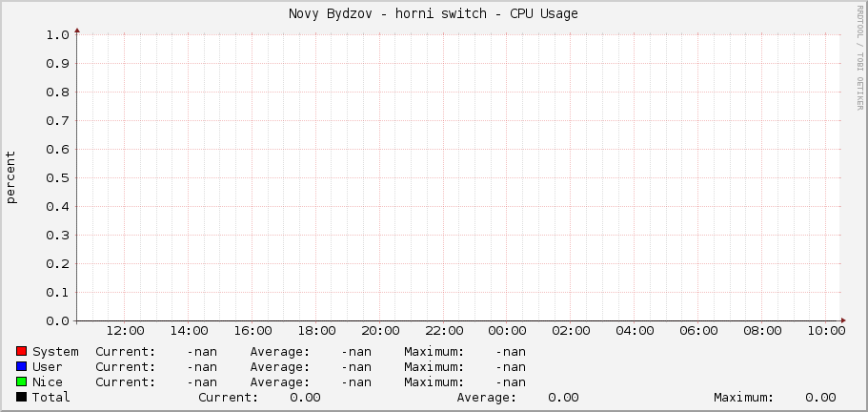The height and width of the screenshot is (412, 868).
Task: Click the 08:00 x-axis time label
Action: [x=761, y=331]
